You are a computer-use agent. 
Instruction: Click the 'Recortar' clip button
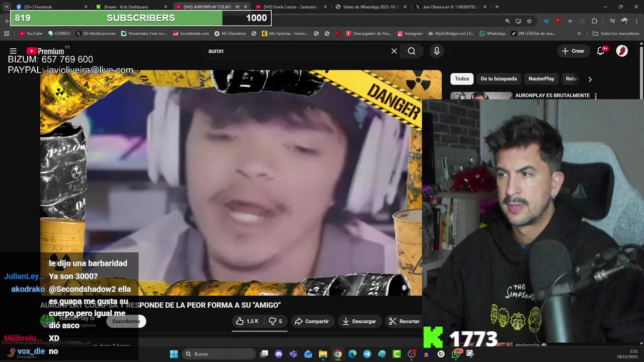point(404,321)
